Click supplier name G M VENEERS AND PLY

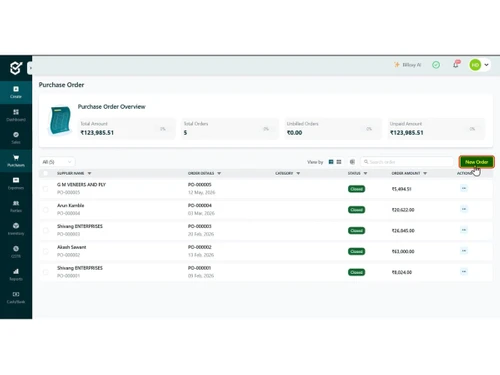[x=81, y=185]
